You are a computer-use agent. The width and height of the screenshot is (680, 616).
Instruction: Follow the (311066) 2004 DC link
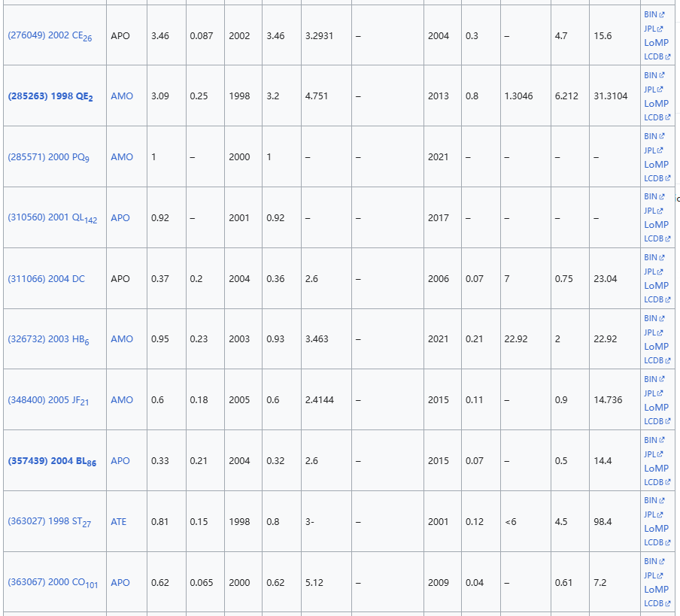coord(46,279)
